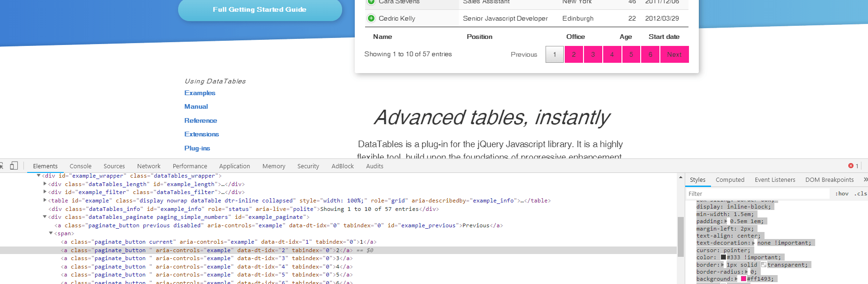Viewport: 868px width, 284px height.
Task: Click the Full Getting Started Guide button
Action: (260, 9)
